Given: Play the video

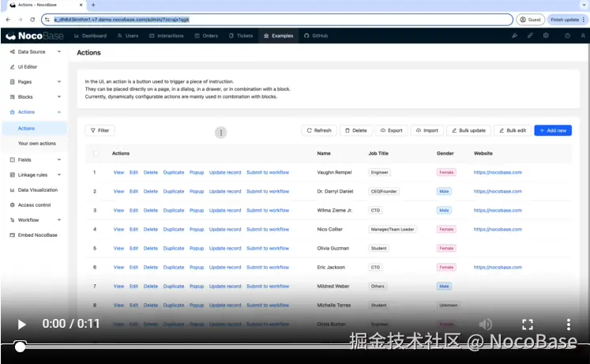Looking at the screenshot, I should click(21, 325).
